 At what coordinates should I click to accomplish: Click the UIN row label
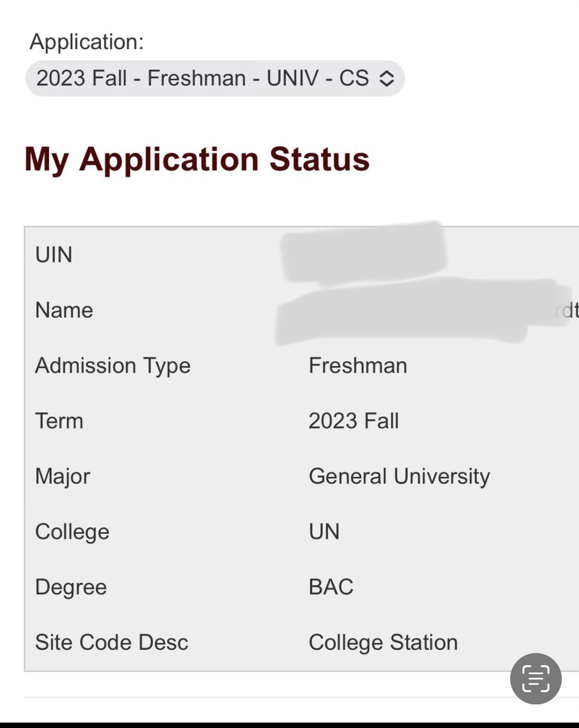54,255
